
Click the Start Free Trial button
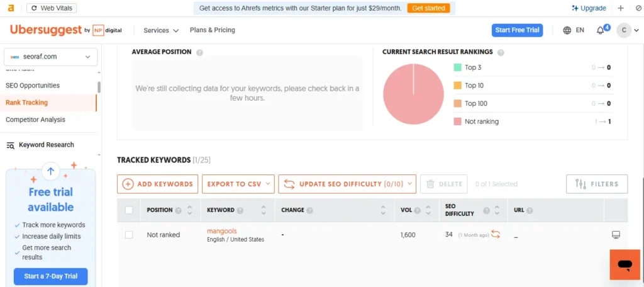tap(517, 30)
